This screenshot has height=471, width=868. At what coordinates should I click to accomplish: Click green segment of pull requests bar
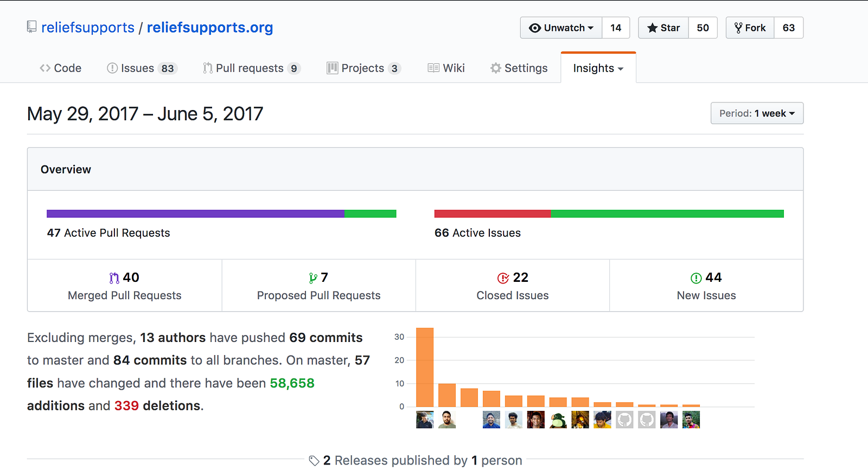pyautogui.click(x=371, y=214)
